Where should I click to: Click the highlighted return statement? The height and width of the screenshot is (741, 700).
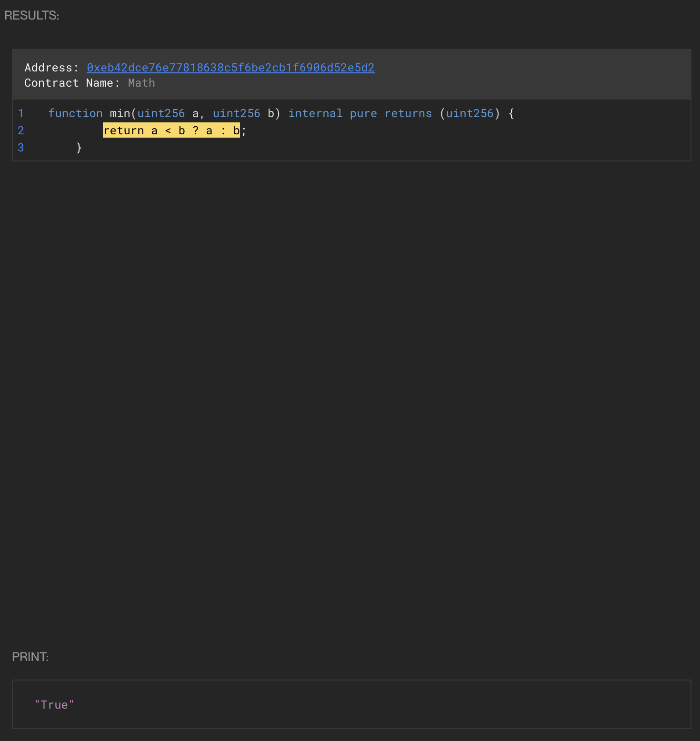pos(171,130)
